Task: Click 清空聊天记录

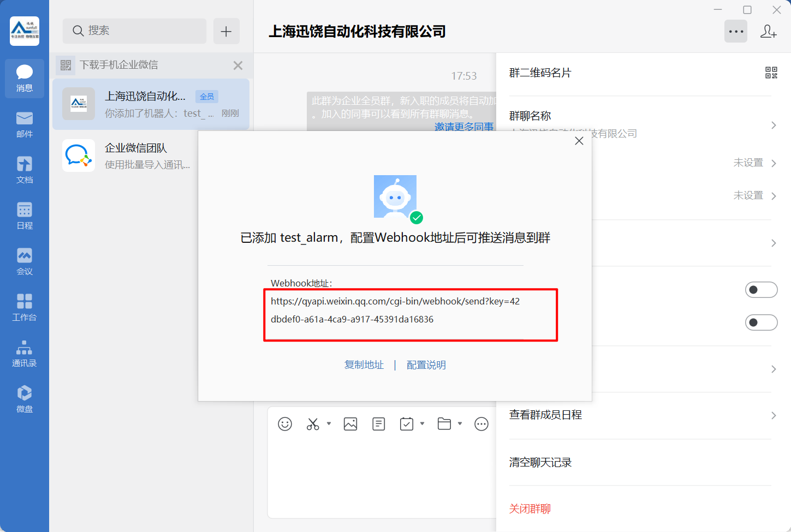Action: click(540, 462)
